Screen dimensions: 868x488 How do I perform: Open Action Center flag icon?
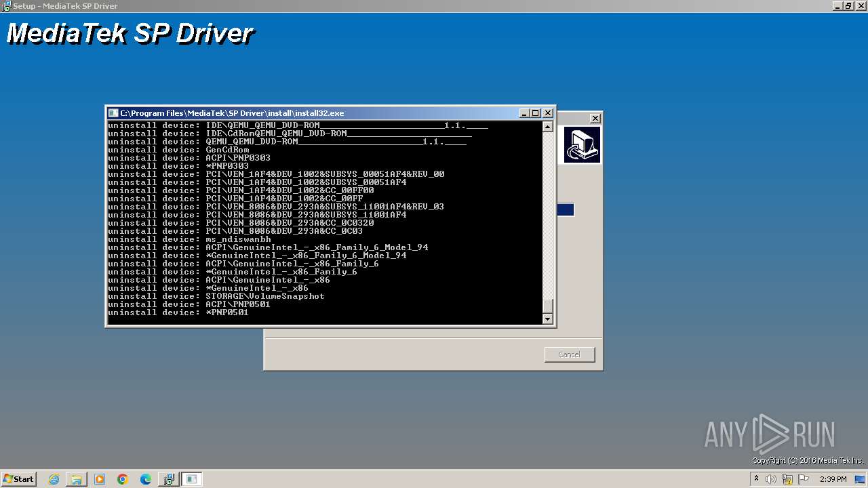pyautogui.click(x=804, y=479)
